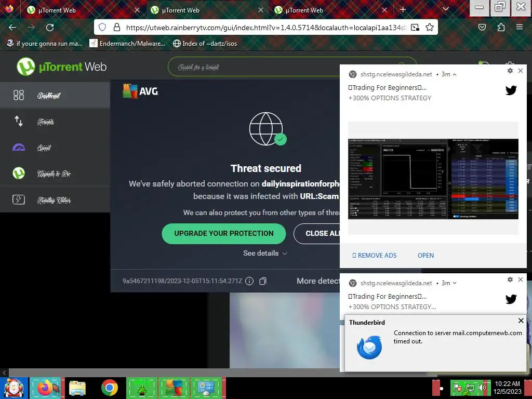Open the Firefox hamburger menu

click(x=520, y=27)
